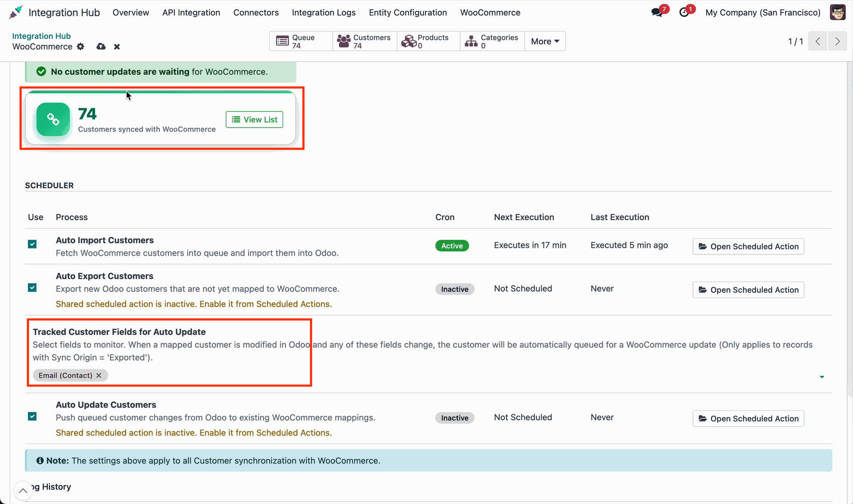Viewport: 853px width, 504px height.
Task: Click 'Not Scheduled' in Auto Update Customers row
Action: 523,417
